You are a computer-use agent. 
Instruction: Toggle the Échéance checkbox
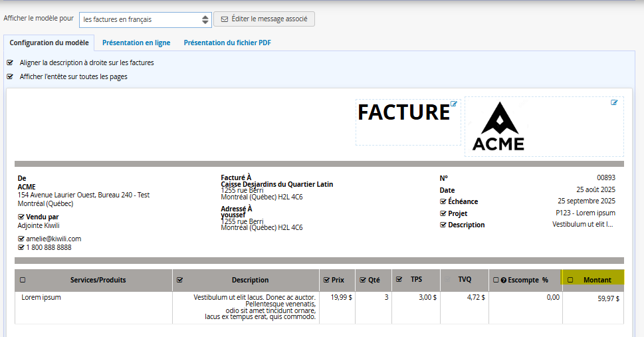[x=443, y=201]
